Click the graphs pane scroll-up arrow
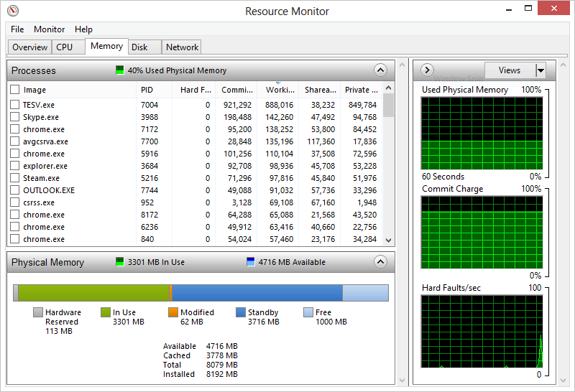The width and height of the screenshot is (575, 392). pos(563,65)
